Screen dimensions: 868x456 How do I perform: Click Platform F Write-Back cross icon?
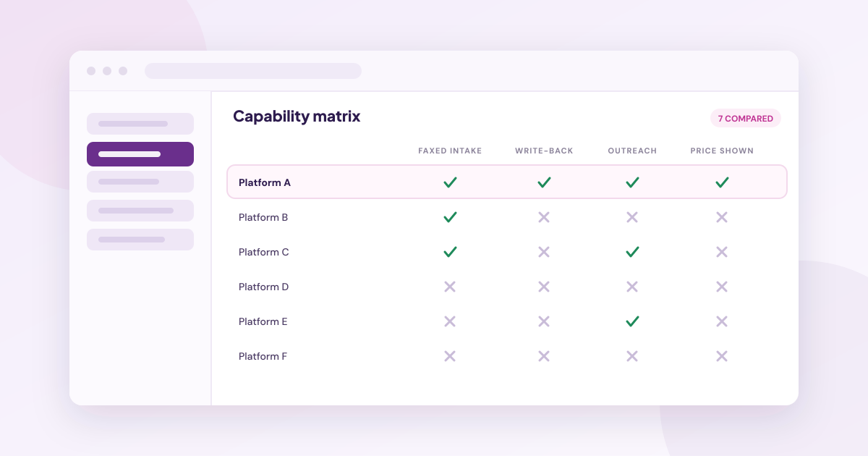544,356
